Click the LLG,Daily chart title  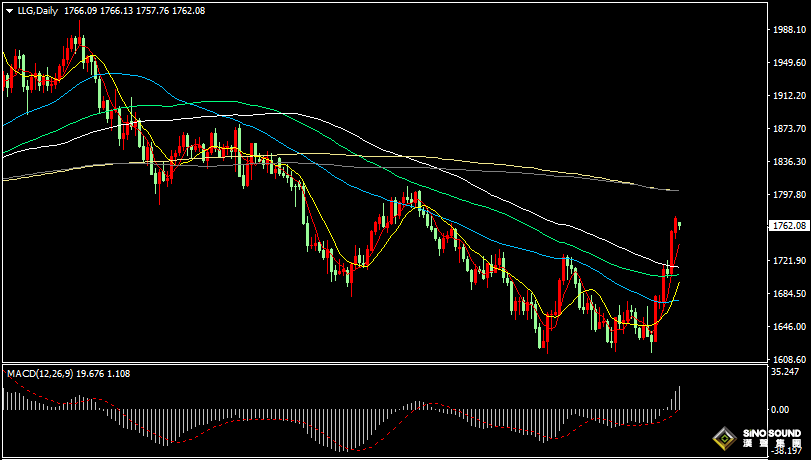click(37, 10)
